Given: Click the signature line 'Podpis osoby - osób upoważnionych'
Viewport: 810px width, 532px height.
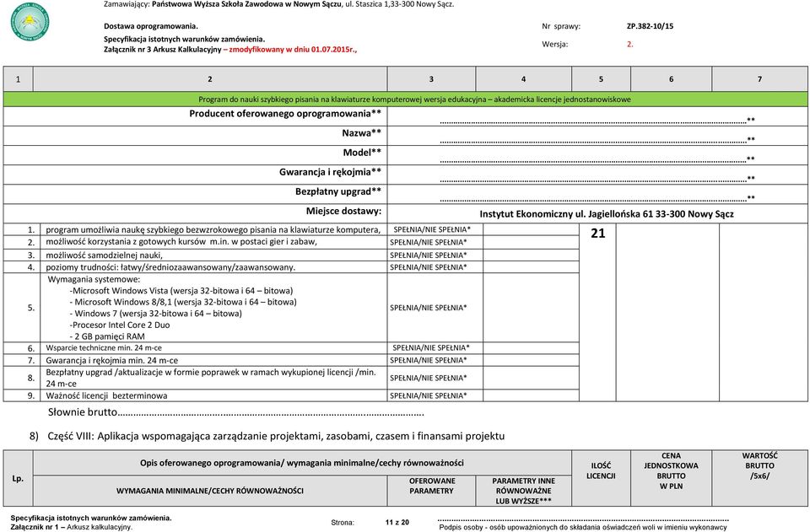Looking at the screenshot, I should [583, 527].
